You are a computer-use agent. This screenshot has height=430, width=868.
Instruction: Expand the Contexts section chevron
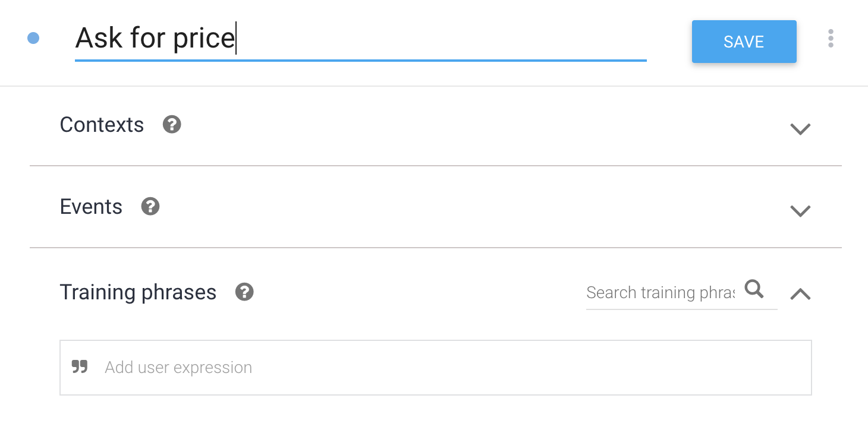[x=800, y=129]
